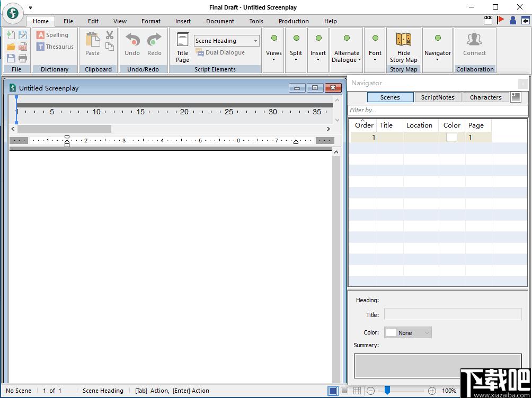The image size is (532, 398).
Task: Select the Characters navigator button
Action: (486, 97)
